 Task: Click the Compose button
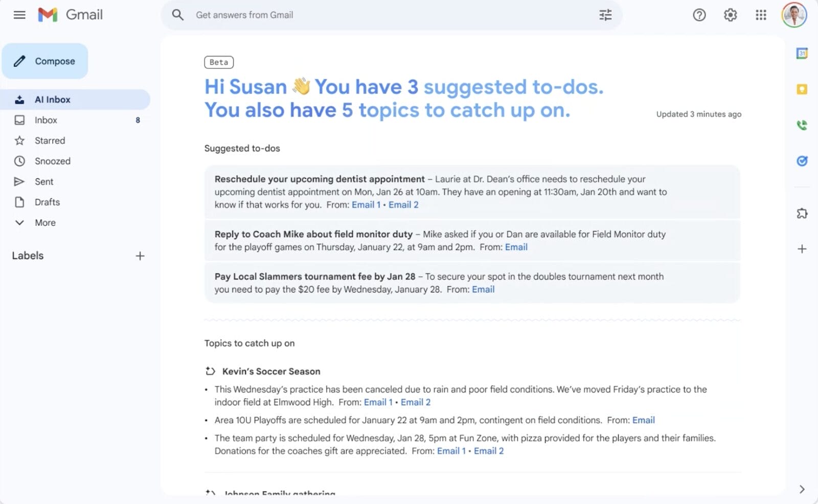click(55, 61)
